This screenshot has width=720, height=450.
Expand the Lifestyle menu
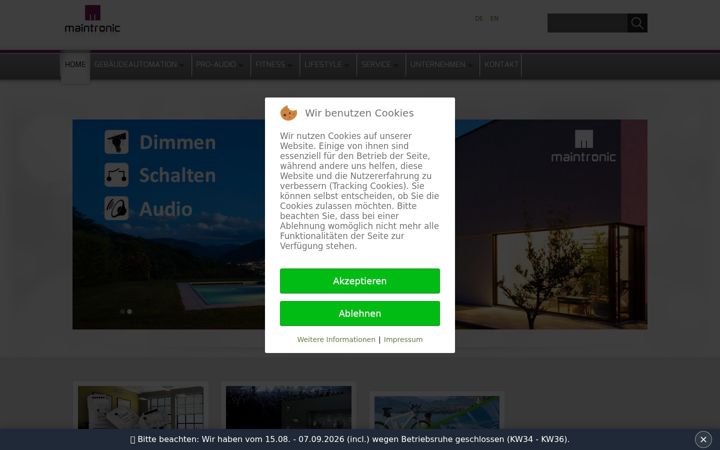[x=326, y=65]
